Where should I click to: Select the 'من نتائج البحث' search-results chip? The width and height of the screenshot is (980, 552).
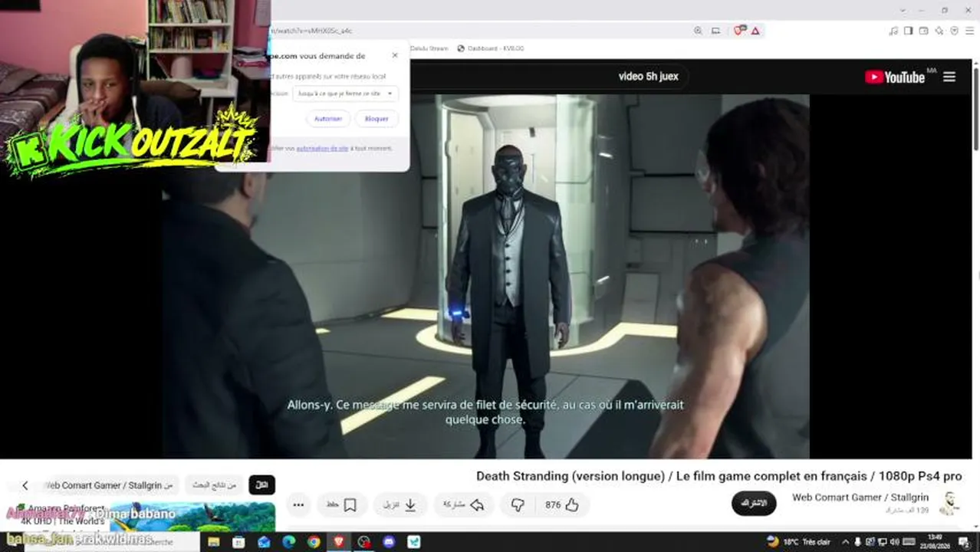coord(215,485)
